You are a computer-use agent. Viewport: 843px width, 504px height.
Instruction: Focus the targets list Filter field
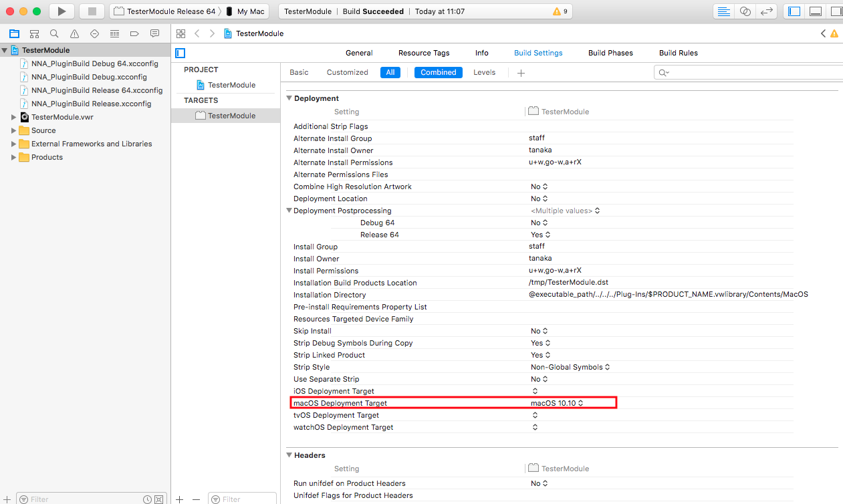pyautogui.click(x=242, y=499)
